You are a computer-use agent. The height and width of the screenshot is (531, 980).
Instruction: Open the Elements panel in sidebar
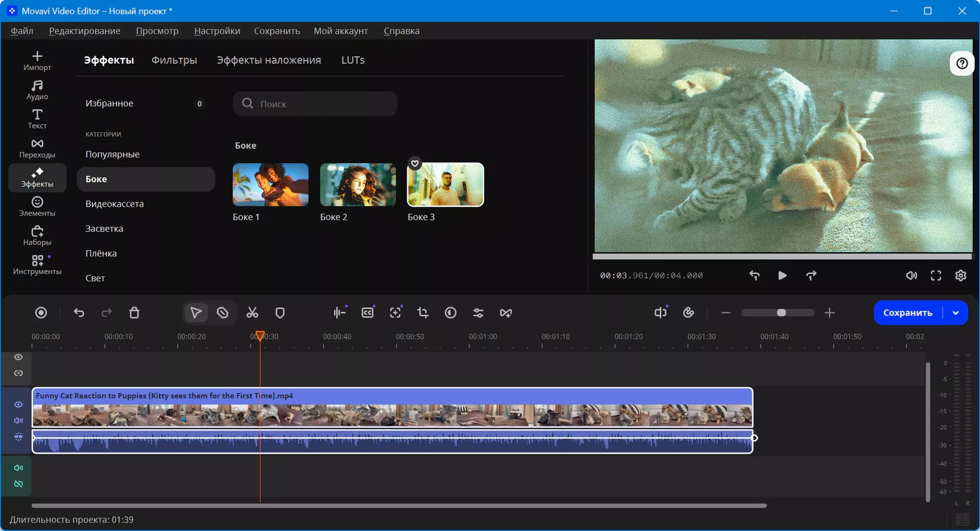(x=37, y=207)
